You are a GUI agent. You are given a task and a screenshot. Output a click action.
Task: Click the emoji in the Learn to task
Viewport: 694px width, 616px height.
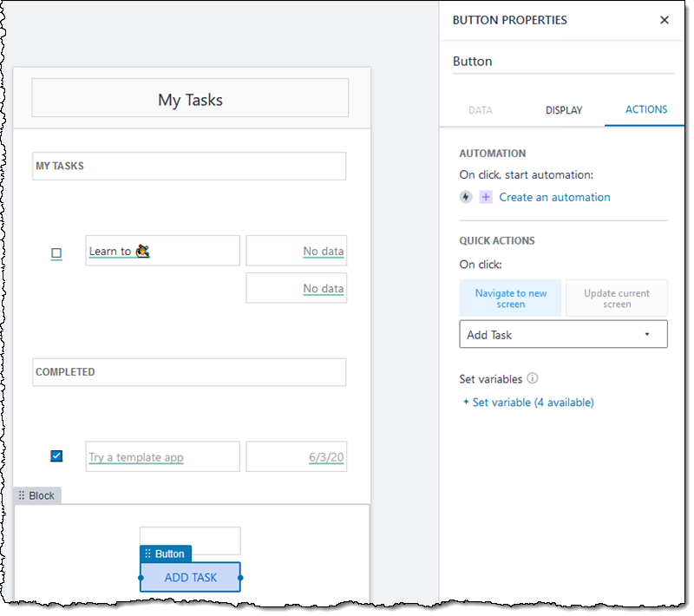(143, 251)
